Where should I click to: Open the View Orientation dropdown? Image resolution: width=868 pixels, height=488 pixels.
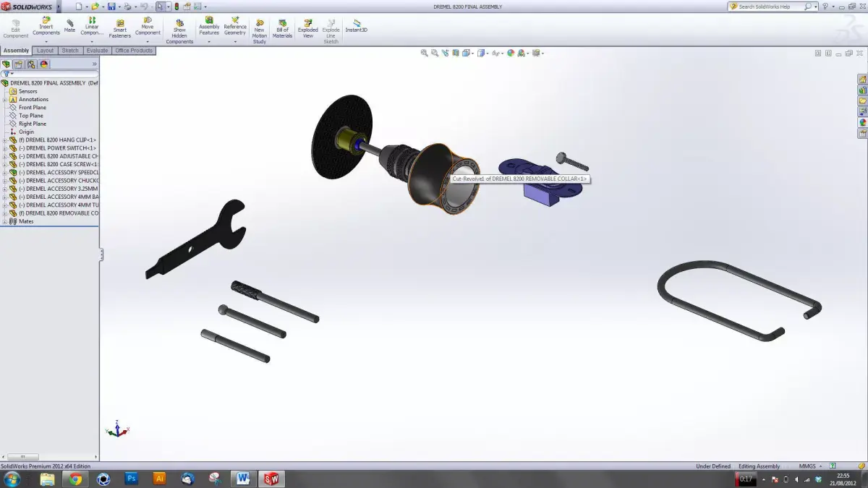coord(467,53)
